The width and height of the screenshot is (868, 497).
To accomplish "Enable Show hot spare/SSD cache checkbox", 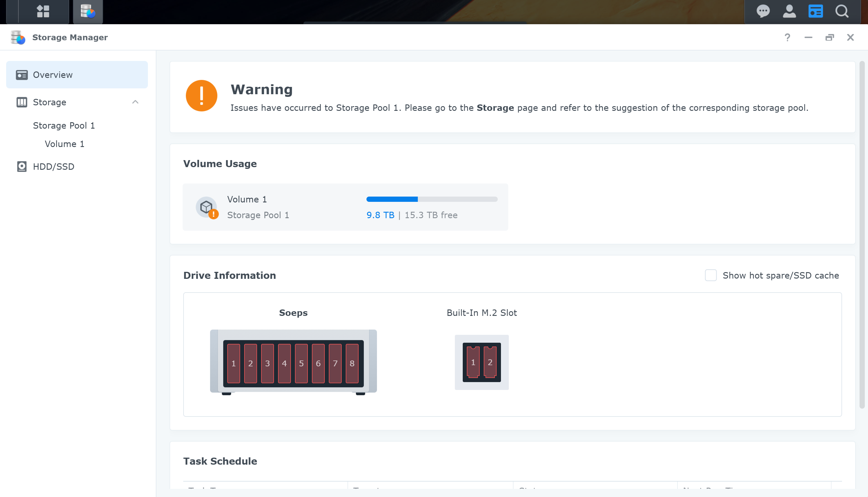I will [710, 275].
